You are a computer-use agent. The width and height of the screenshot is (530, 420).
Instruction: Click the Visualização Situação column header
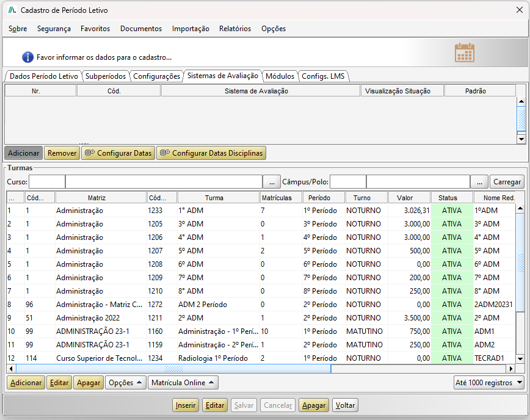click(x=402, y=91)
